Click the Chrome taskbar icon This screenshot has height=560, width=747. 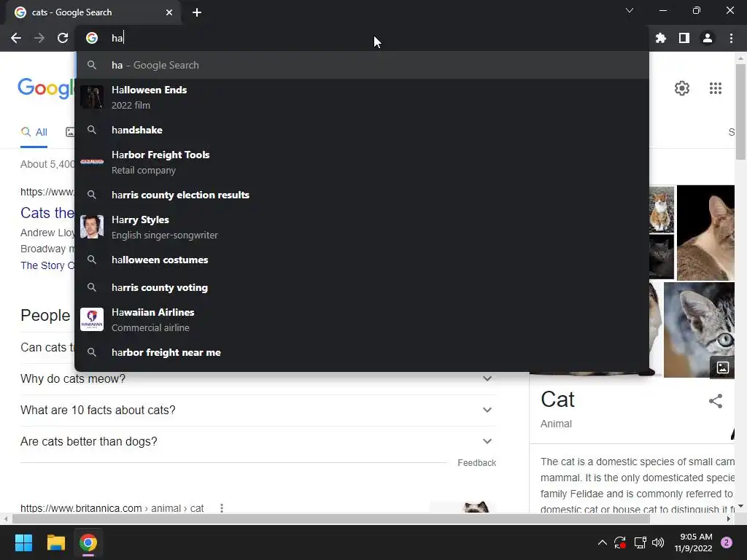pyautogui.click(x=88, y=542)
